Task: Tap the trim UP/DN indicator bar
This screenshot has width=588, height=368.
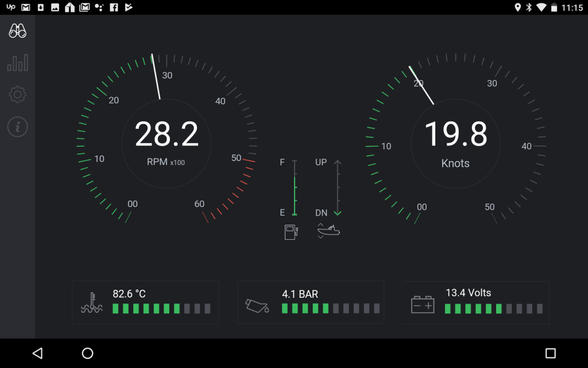Action: (338, 187)
